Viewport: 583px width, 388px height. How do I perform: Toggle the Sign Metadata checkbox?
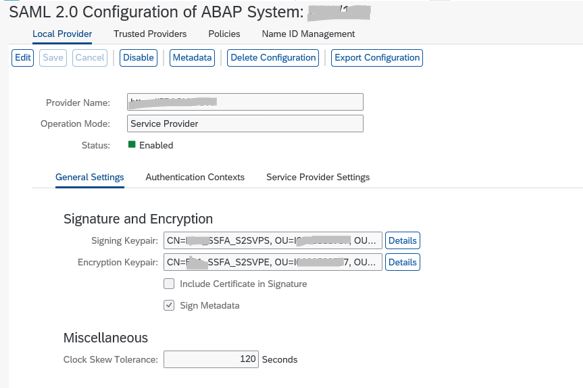(169, 305)
